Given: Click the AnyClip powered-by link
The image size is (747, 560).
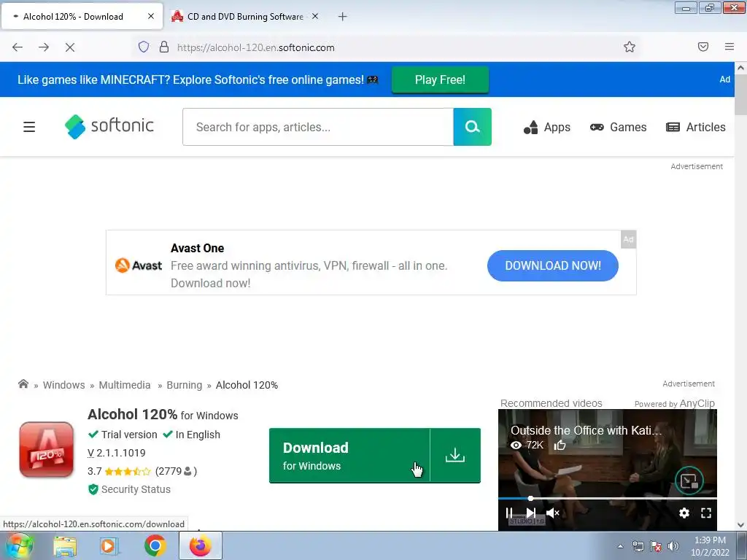Looking at the screenshot, I should coord(697,403).
